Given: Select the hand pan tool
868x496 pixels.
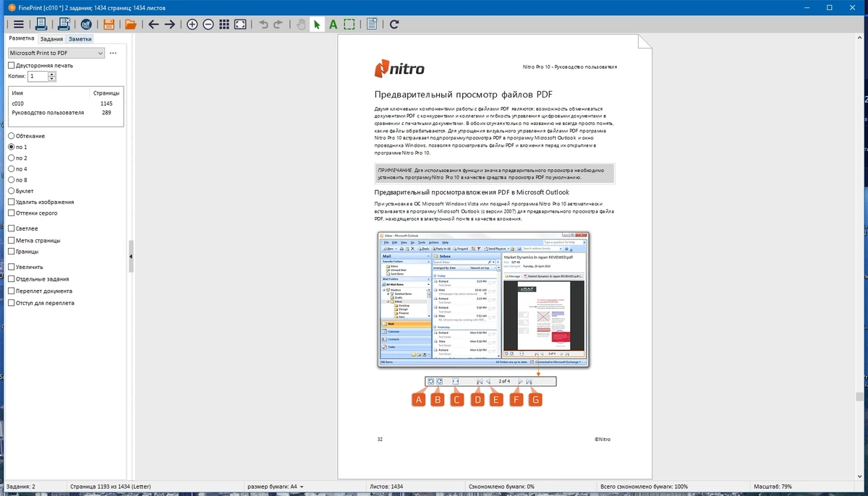Looking at the screenshot, I should 302,25.
